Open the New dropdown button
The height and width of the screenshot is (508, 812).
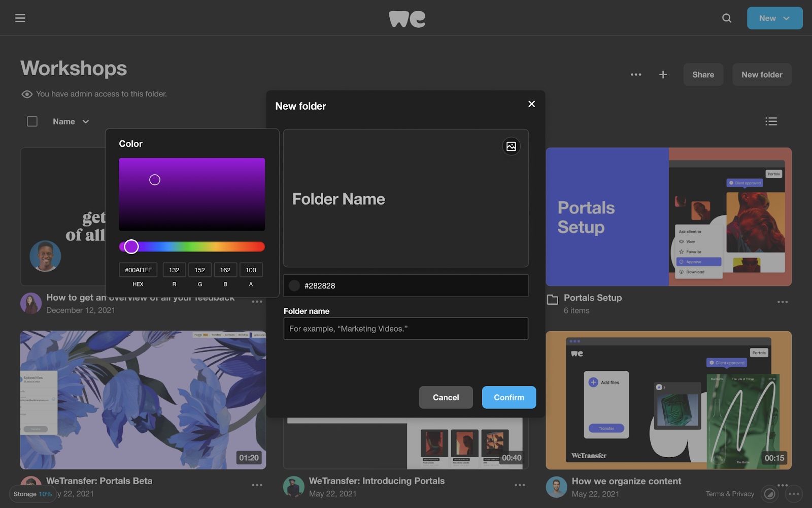tap(774, 18)
